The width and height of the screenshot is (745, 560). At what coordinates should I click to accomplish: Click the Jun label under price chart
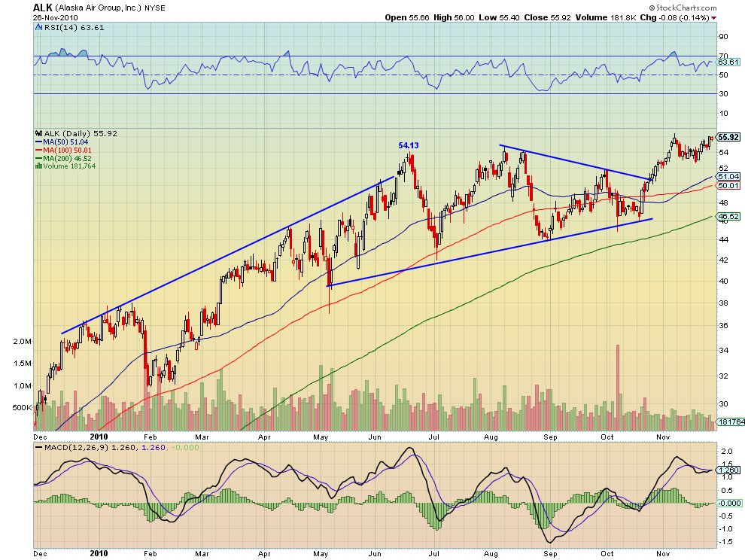[375, 437]
